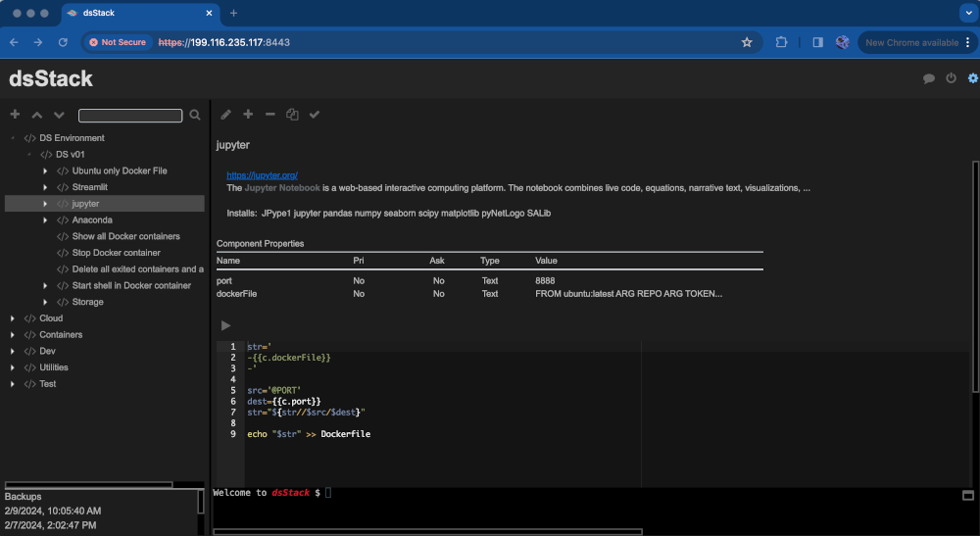980x536 pixels.
Task: Expand the Storage tree node
Action: click(45, 302)
